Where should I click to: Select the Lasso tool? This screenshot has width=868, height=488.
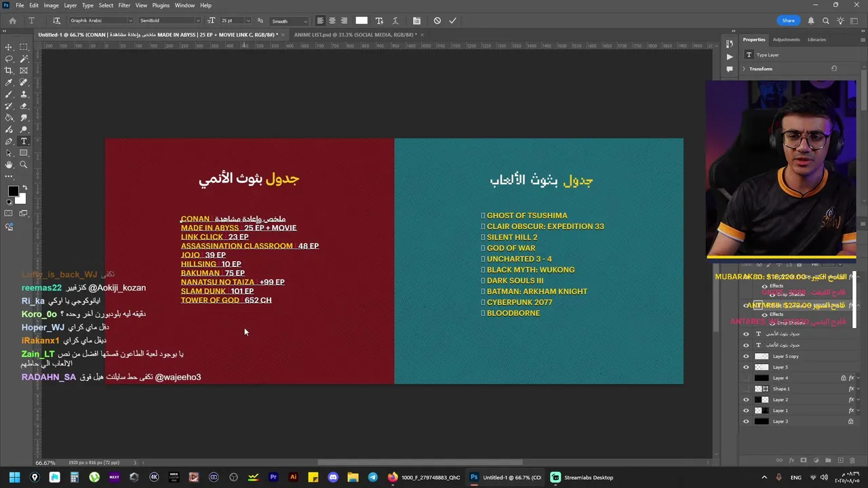(x=9, y=59)
